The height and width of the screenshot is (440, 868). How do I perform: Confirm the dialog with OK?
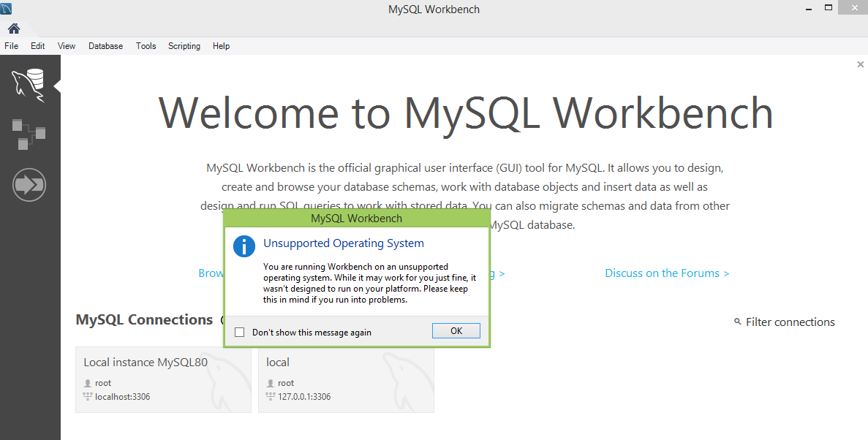point(456,331)
